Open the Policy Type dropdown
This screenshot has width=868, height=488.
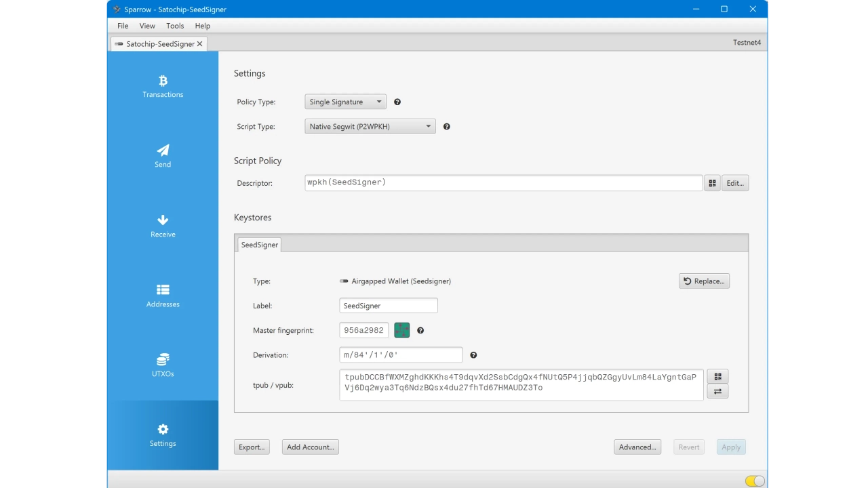click(x=345, y=102)
